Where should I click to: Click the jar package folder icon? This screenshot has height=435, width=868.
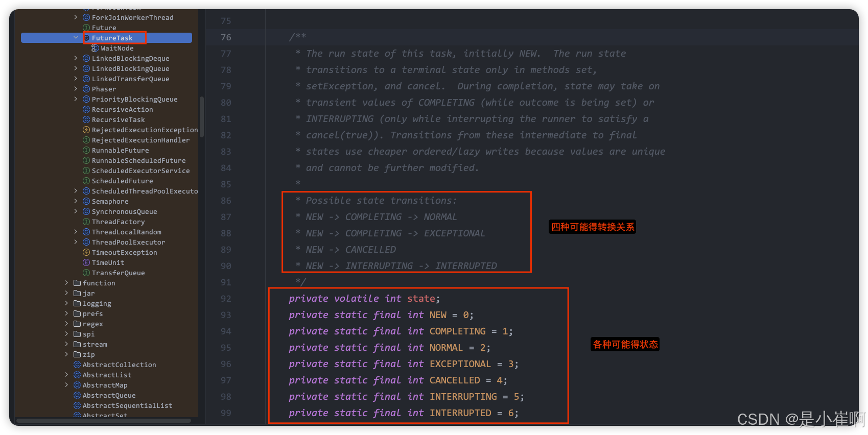(x=77, y=293)
